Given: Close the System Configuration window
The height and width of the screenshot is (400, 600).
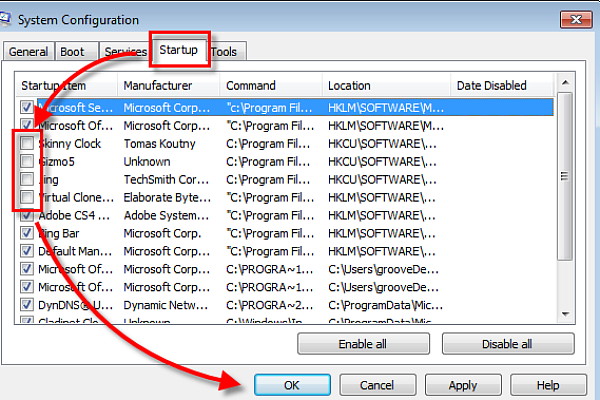Looking at the screenshot, I should pyautogui.click(x=576, y=20).
